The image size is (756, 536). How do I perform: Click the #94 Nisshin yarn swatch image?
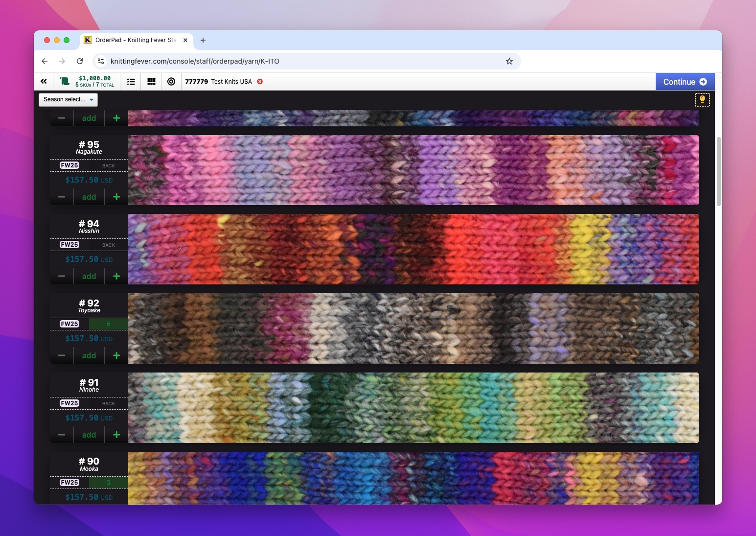[413, 249]
